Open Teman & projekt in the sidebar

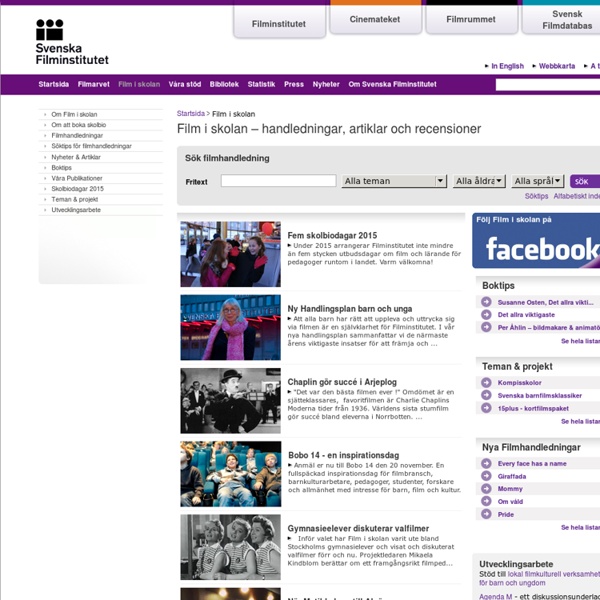coord(75,199)
